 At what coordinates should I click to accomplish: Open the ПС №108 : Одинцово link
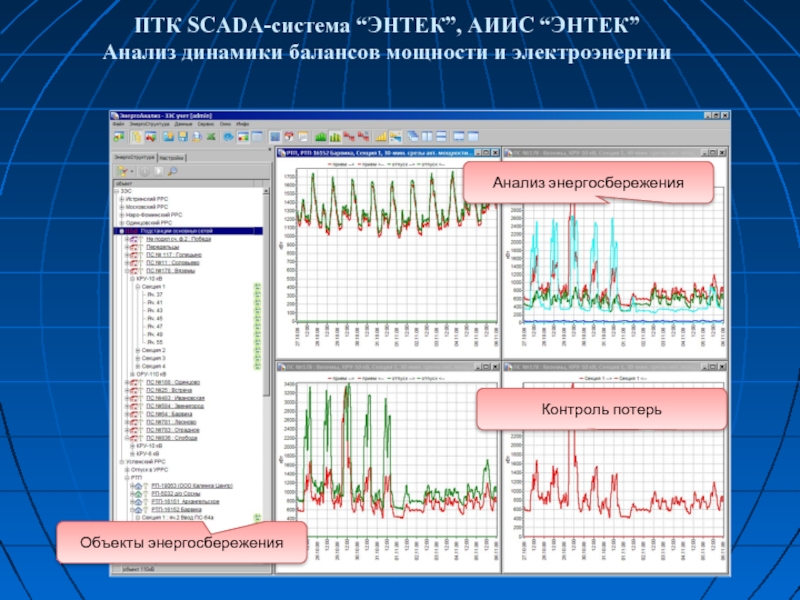(x=173, y=382)
